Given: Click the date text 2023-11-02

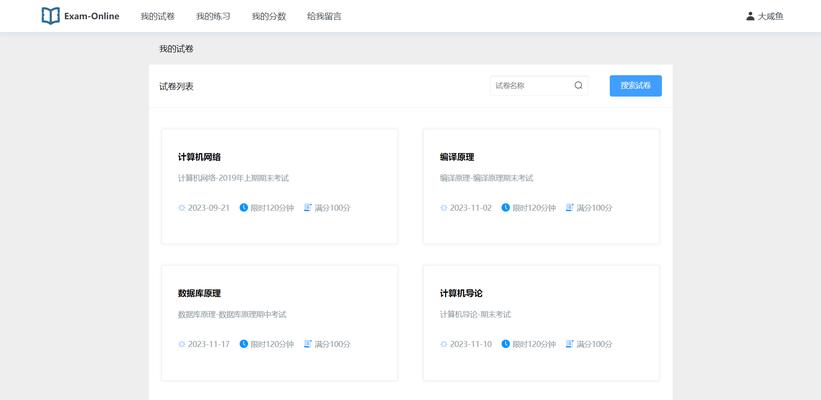Looking at the screenshot, I should coord(471,208).
